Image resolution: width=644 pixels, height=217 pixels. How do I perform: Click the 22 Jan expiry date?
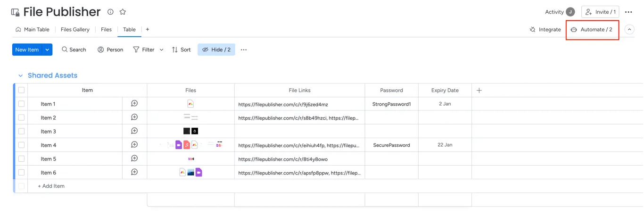445,145
